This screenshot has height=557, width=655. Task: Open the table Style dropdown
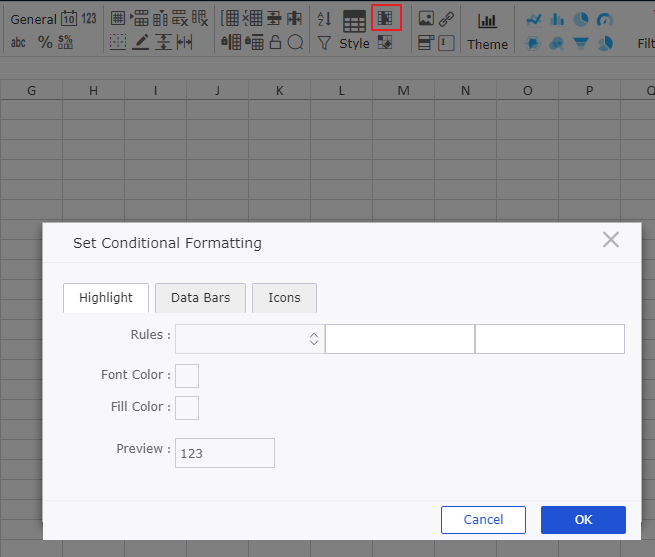click(x=354, y=44)
